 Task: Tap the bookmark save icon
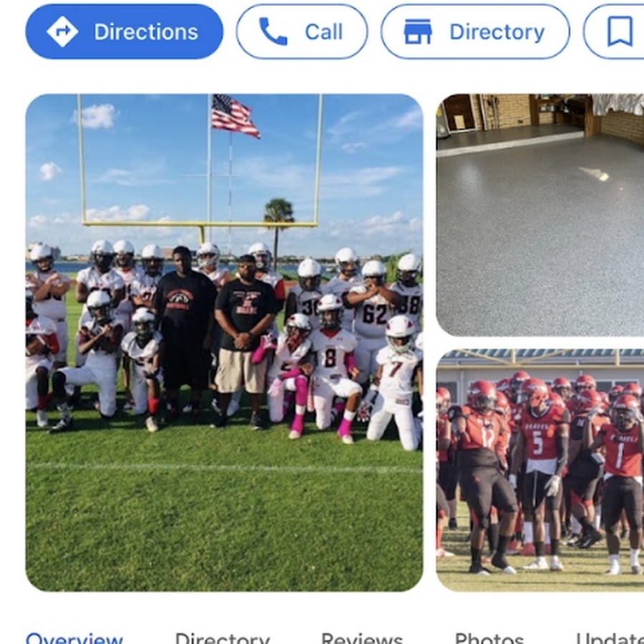(620, 31)
